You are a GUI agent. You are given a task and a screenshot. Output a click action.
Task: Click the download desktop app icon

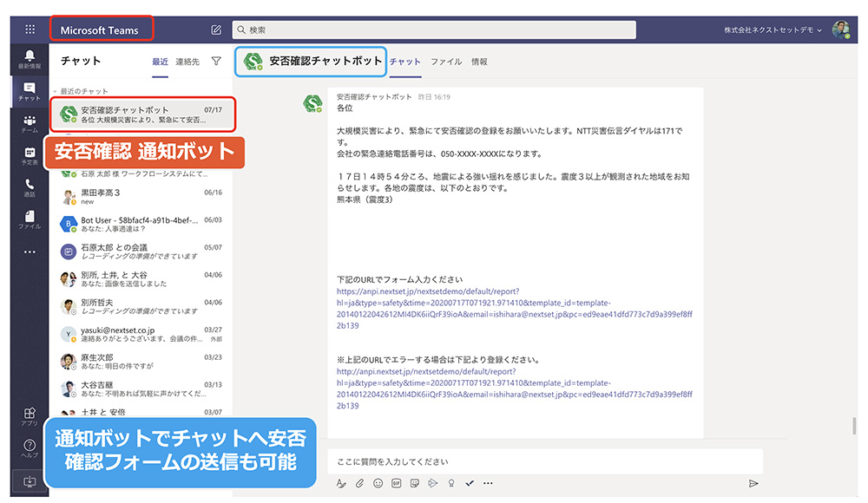[30, 481]
